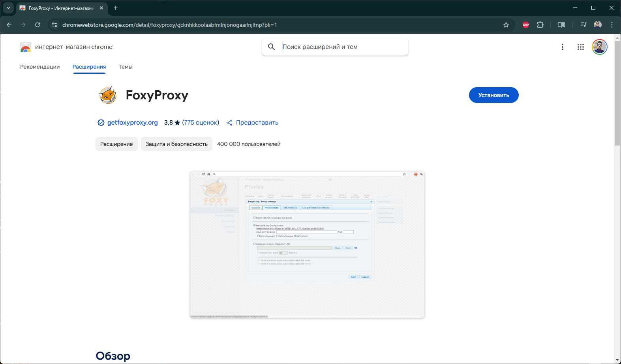
Task: Switch to the Рекомендации tab
Action: point(40,67)
